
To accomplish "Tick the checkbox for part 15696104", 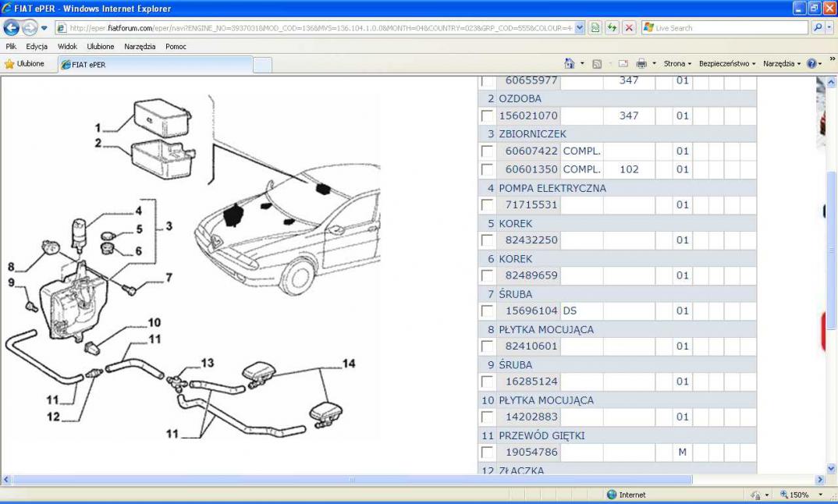I will pos(487,311).
